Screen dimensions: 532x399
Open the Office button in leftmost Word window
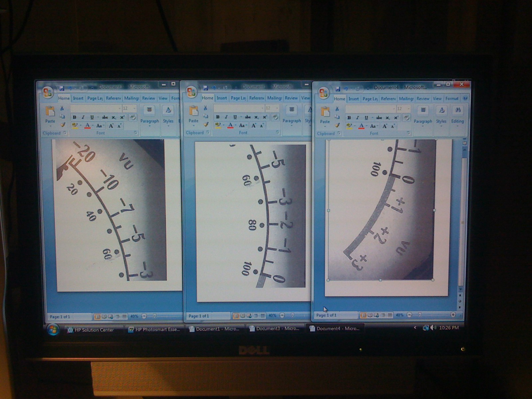click(48, 93)
